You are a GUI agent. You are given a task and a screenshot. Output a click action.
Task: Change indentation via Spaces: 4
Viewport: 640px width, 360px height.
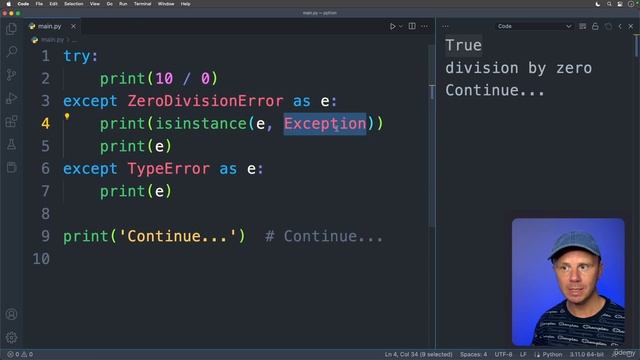pyautogui.click(x=473, y=354)
